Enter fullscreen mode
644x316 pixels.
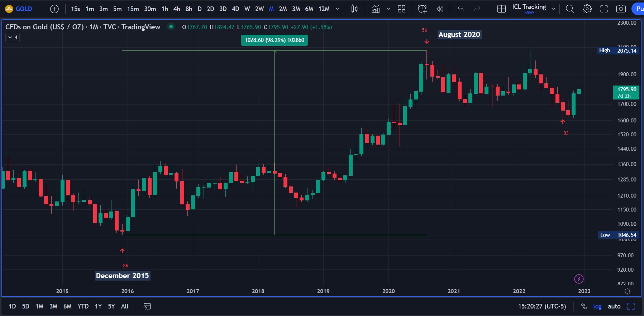click(x=604, y=9)
